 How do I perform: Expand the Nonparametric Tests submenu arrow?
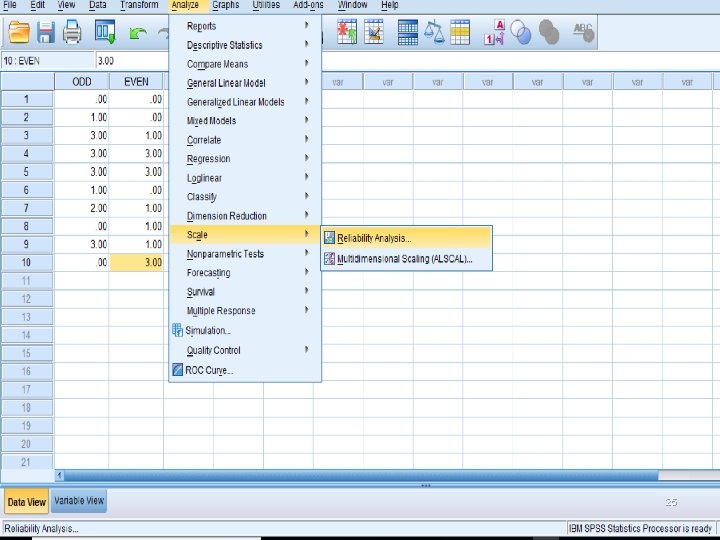point(306,253)
